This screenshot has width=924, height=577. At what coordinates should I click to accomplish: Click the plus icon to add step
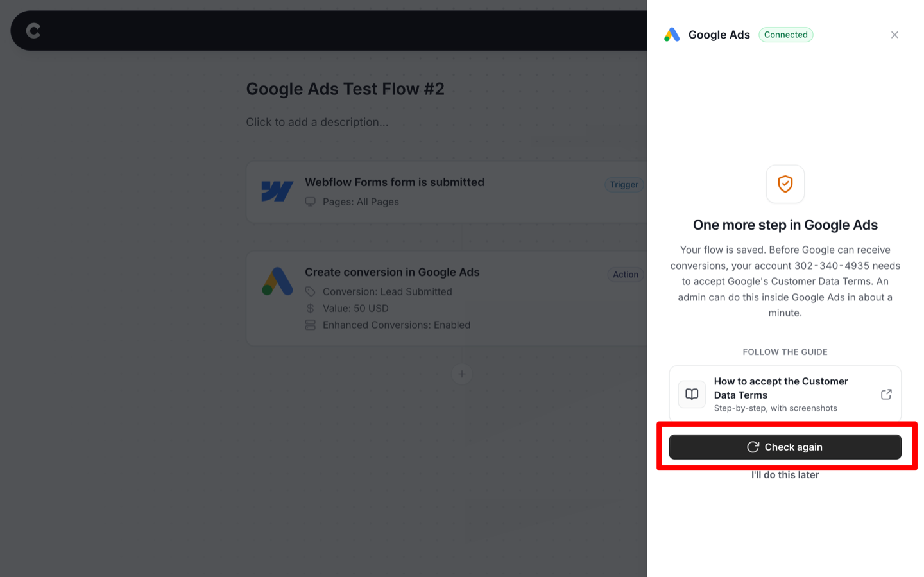point(462,374)
